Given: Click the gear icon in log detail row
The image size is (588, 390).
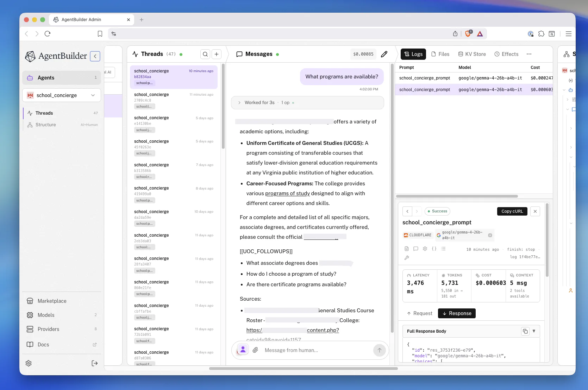Looking at the screenshot, I should [x=425, y=249].
